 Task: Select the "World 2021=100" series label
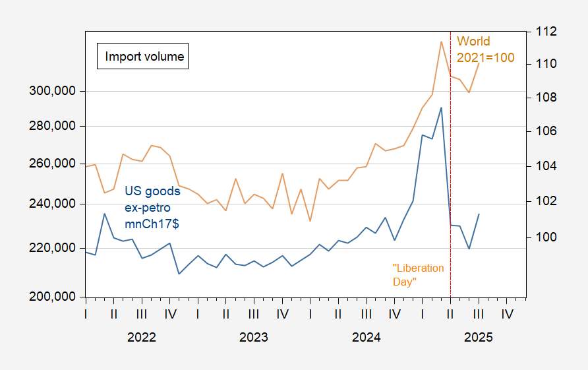pyautogui.click(x=485, y=50)
